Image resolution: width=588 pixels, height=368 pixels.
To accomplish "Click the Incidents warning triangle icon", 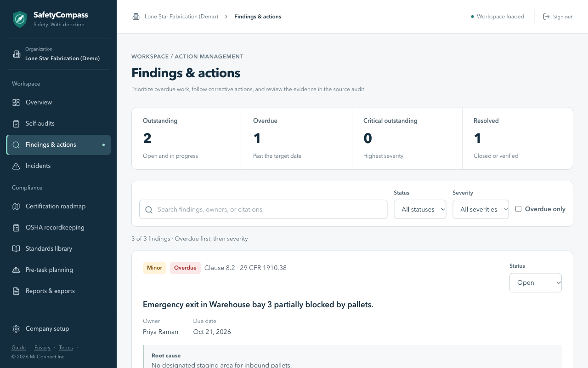I will pos(16,166).
